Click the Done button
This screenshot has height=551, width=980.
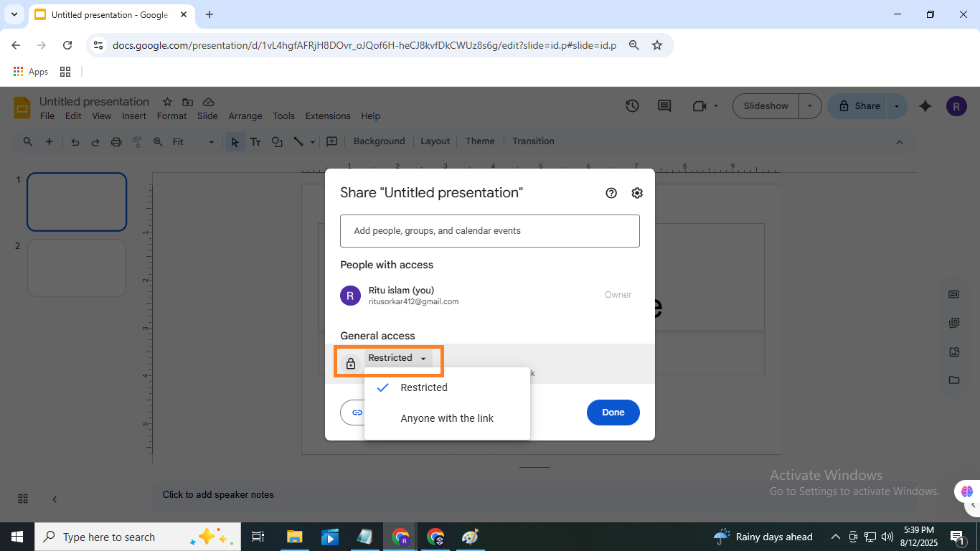(x=613, y=413)
